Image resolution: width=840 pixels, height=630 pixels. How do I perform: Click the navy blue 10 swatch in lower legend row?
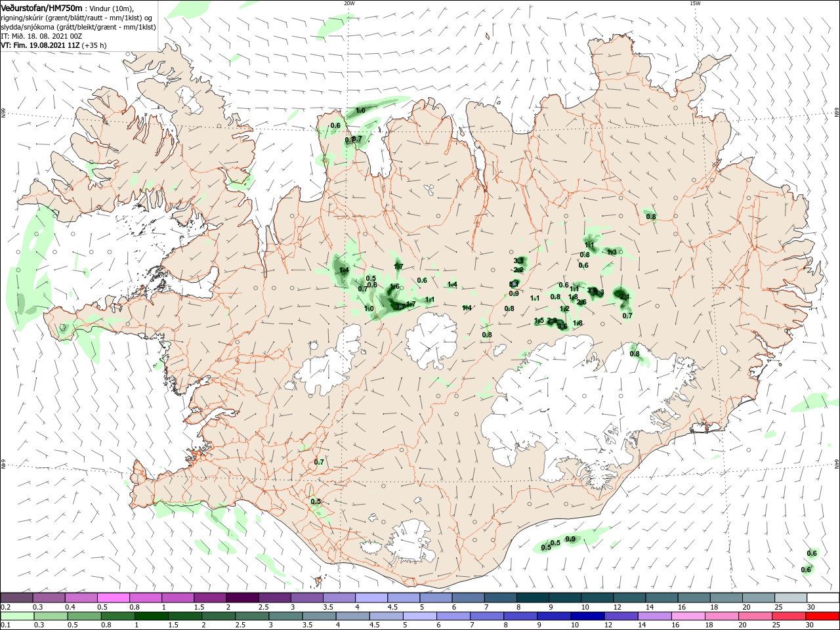tap(587, 616)
